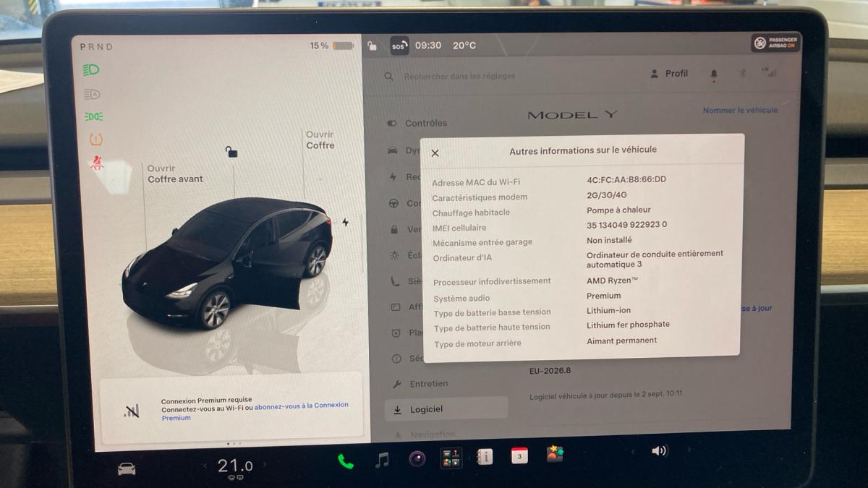Tap the orange tire pressure warning icon
The height and width of the screenshot is (488, 868).
95,139
